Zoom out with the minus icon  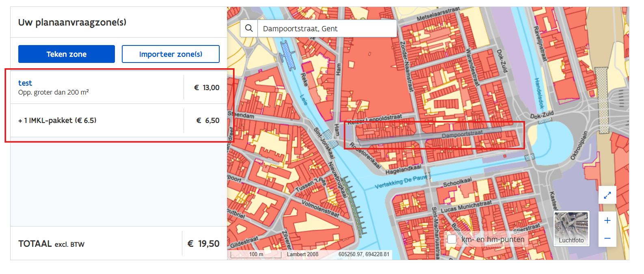pyautogui.click(x=607, y=238)
